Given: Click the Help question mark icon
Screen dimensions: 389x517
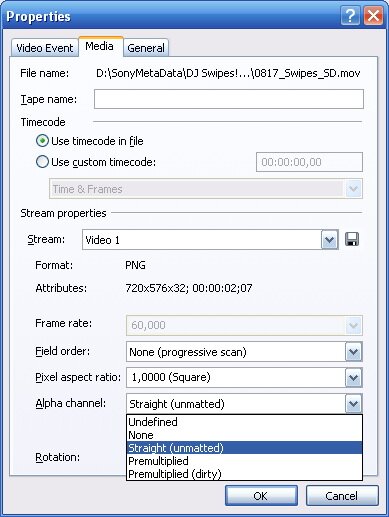Looking at the screenshot, I should 350,16.
